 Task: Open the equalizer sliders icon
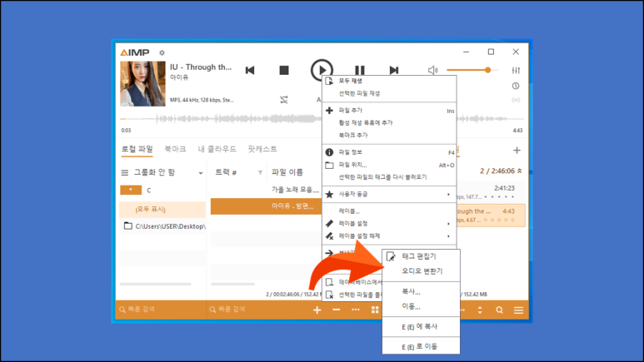pos(516,70)
